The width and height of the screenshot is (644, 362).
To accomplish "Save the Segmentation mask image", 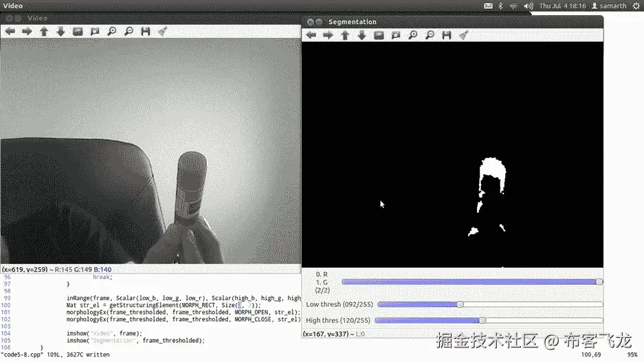I will click(447, 35).
